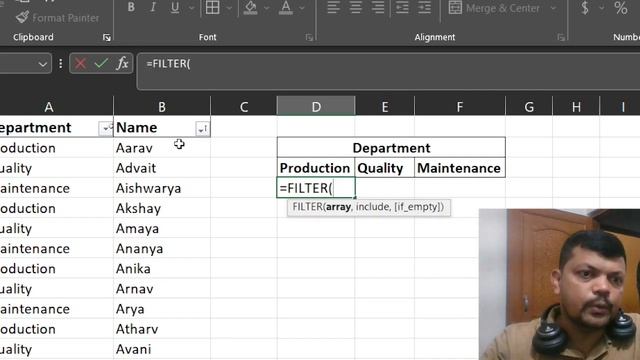Select cell with name Aarav
Image resolution: width=640 pixels, height=360 pixels.
(x=162, y=148)
